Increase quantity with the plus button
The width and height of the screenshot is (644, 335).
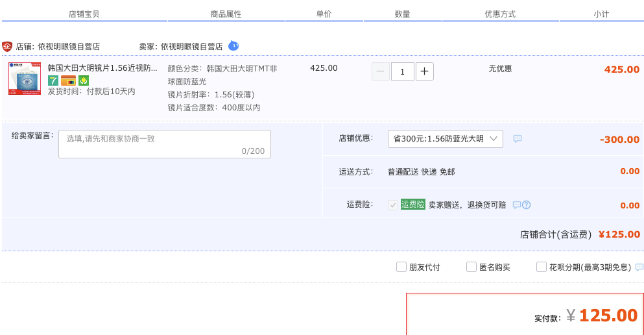click(x=425, y=71)
